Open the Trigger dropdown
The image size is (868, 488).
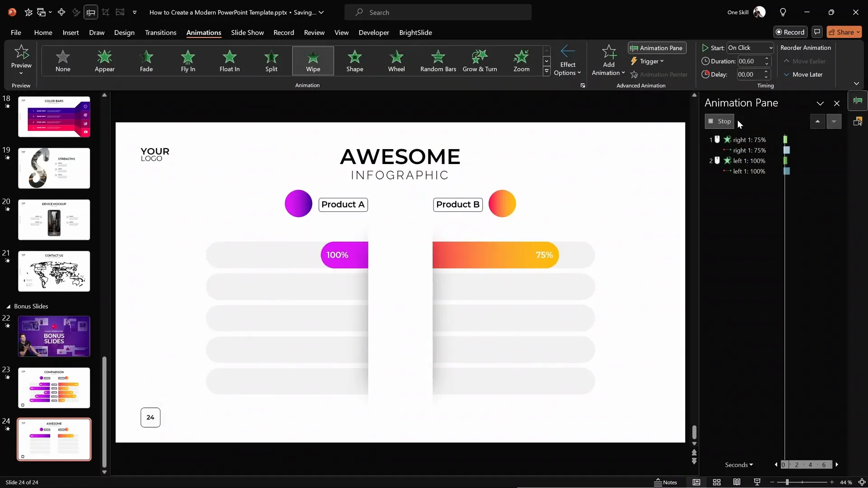tap(647, 61)
